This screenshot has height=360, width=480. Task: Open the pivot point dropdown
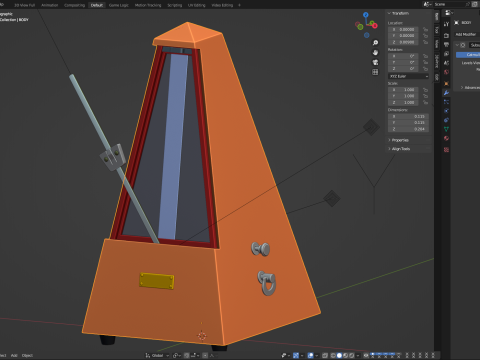[x=177, y=355]
